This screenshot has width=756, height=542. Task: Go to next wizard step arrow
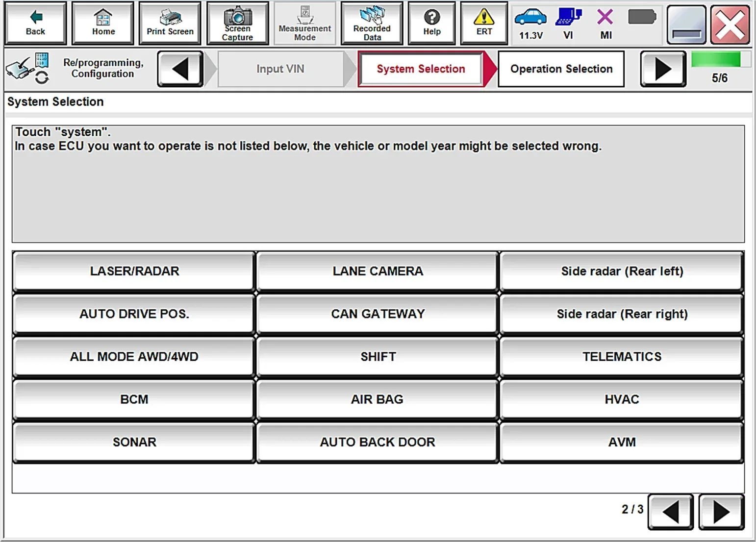point(663,69)
